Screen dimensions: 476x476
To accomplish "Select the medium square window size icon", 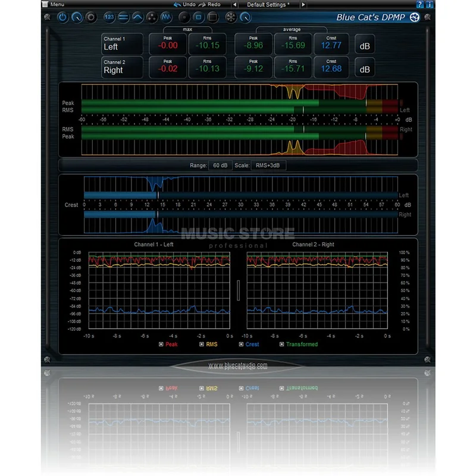I will pos(199,17).
